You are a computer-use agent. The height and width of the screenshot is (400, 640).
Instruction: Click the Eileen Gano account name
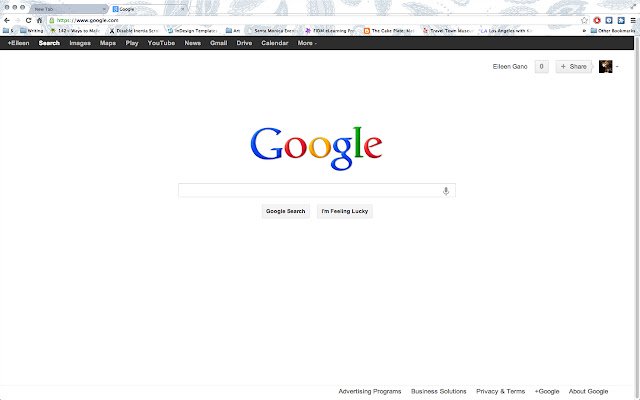(510, 67)
